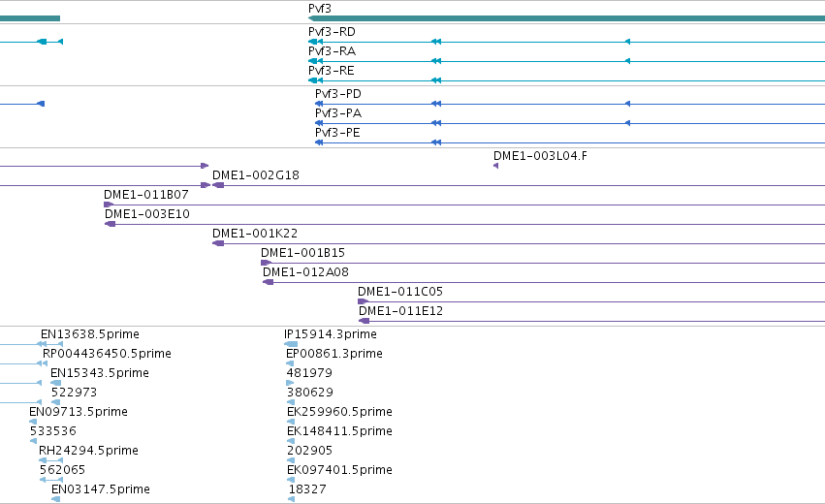Click the DME1-011C05 arrow glyph
The width and height of the screenshot is (825, 504).
(x=363, y=301)
